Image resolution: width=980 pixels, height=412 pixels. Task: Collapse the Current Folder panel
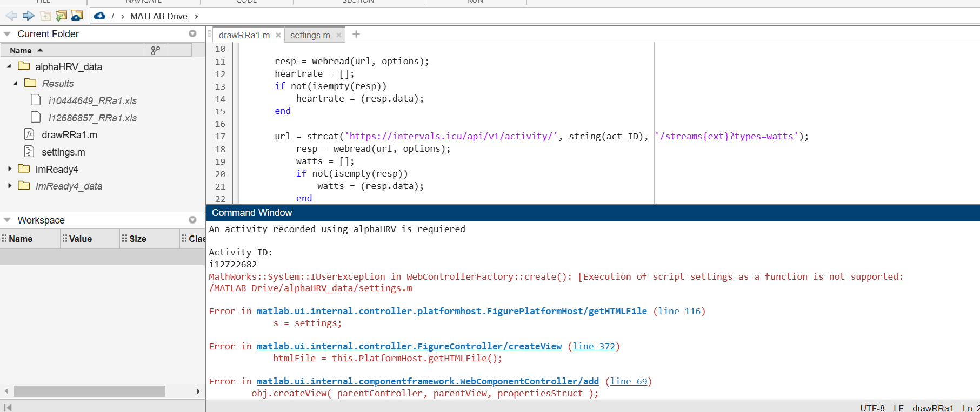pos(7,33)
